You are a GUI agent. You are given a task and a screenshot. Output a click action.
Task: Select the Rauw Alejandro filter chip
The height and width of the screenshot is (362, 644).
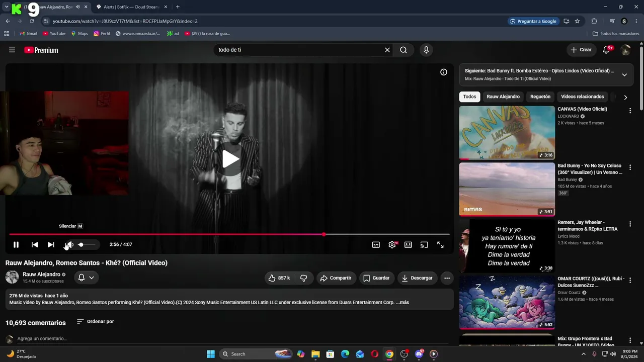(x=503, y=97)
